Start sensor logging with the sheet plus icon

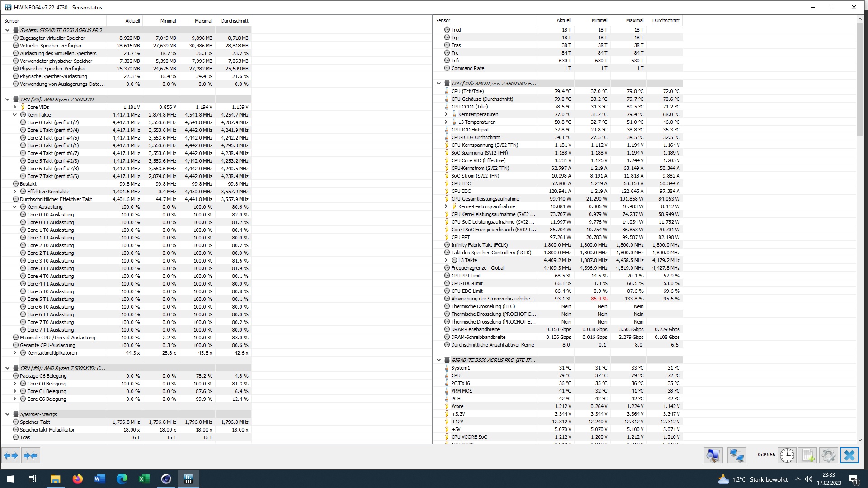pos(808,455)
